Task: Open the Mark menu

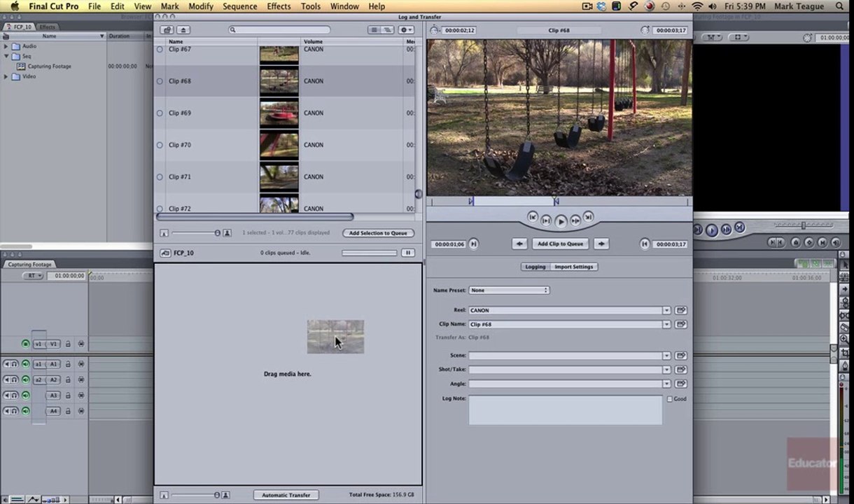Action: click(170, 6)
